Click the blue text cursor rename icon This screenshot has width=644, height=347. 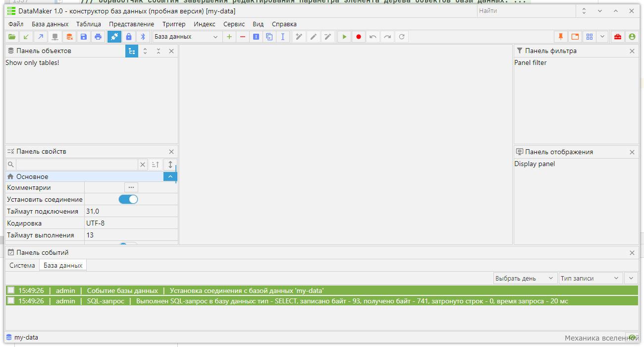(282, 37)
